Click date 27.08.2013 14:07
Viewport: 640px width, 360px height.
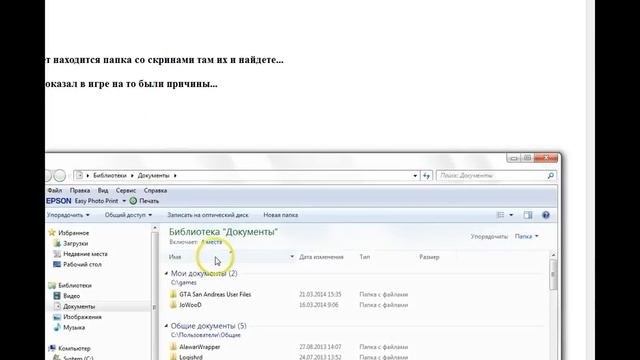coord(320,347)
